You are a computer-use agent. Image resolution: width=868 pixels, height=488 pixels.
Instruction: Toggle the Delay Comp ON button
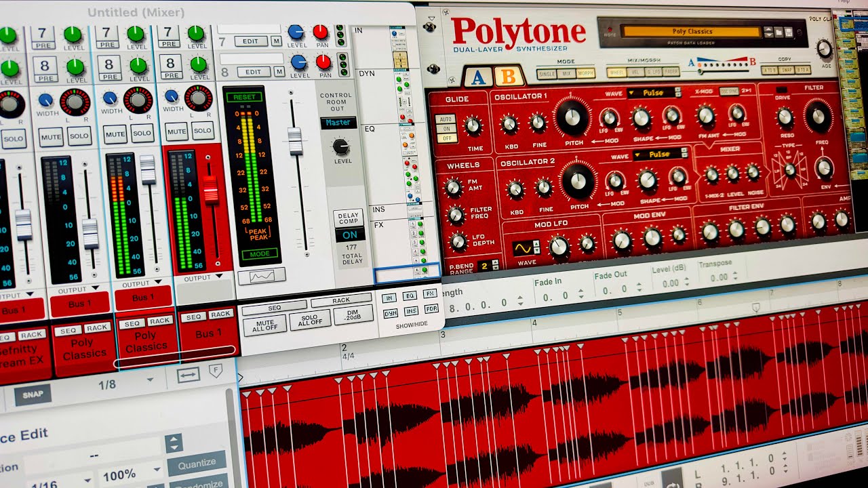tap(350, 235)
